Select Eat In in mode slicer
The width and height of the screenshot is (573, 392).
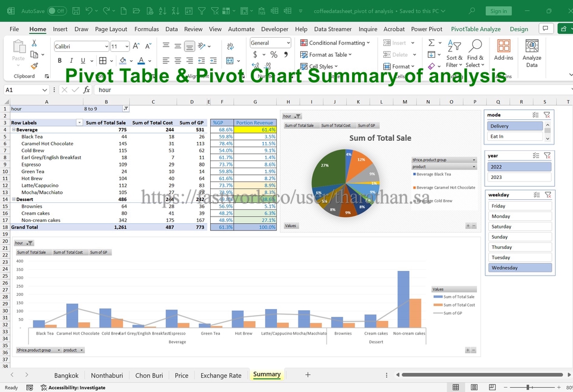coord(515,137)
